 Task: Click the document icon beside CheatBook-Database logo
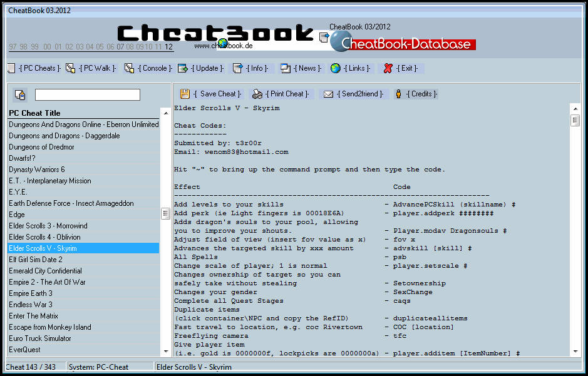click(x=324, y=37)
